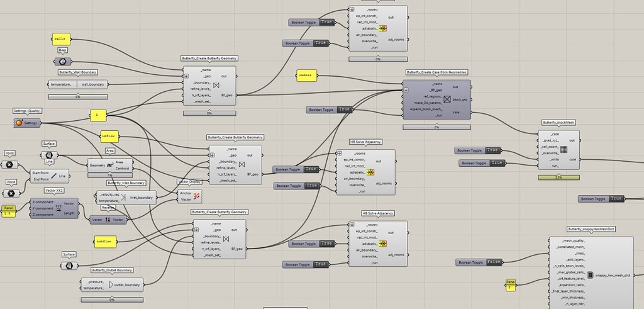Click the Vector Display component icon
Screen dimensions: 644x309
pyautogui.click(x=197, y=196)
